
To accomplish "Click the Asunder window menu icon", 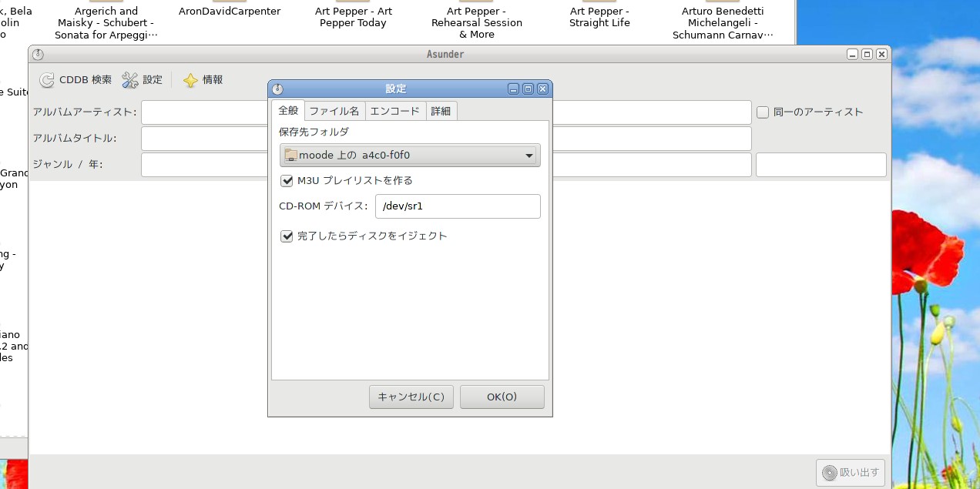I will [38, 55].
